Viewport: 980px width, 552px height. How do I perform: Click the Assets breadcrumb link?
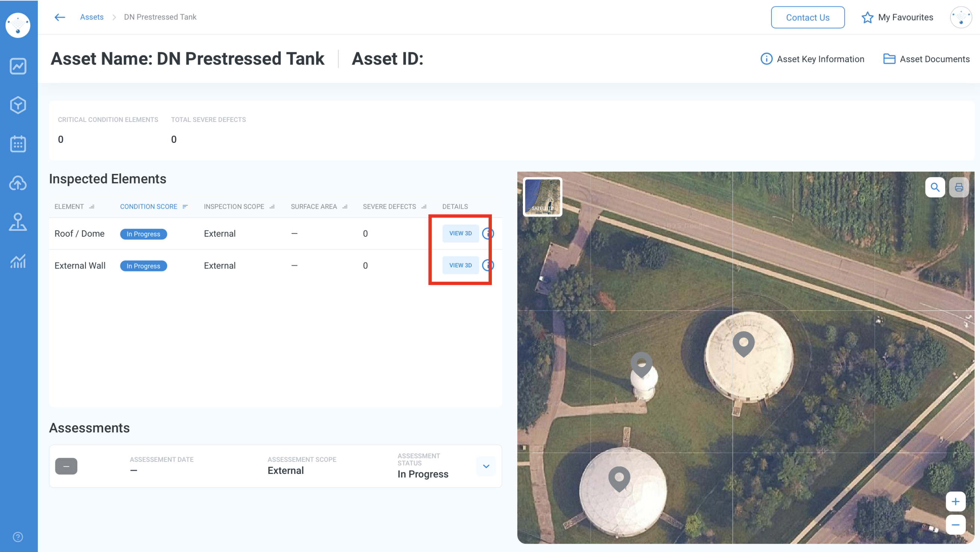pos(92,17)
